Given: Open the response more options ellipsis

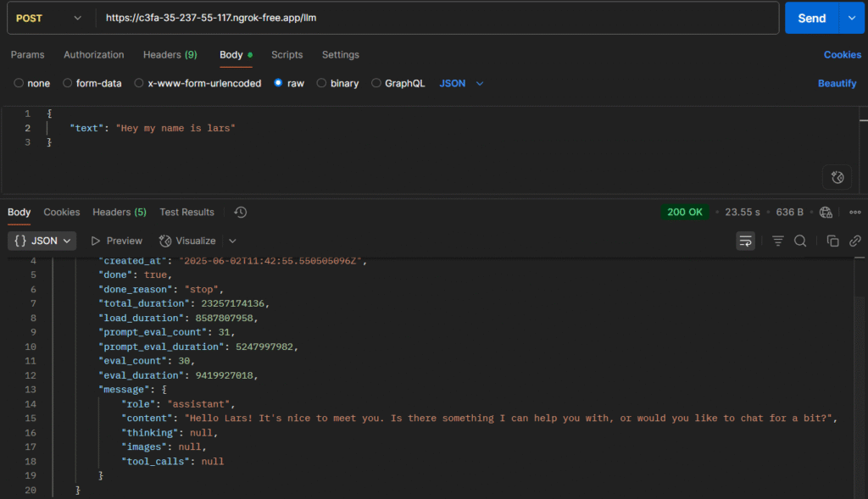Looking at the screenshot, I should pyautogui.click(x=854, y=212).
